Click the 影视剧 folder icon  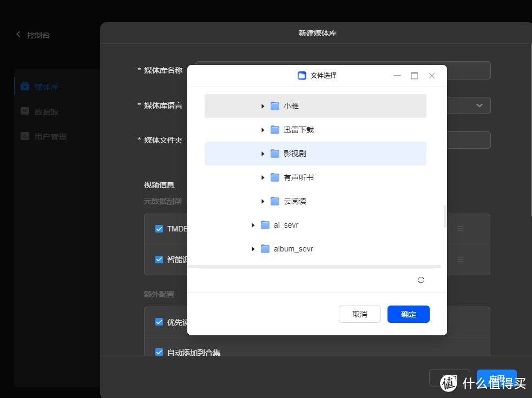pyautogui.click(x=274, y=154)
